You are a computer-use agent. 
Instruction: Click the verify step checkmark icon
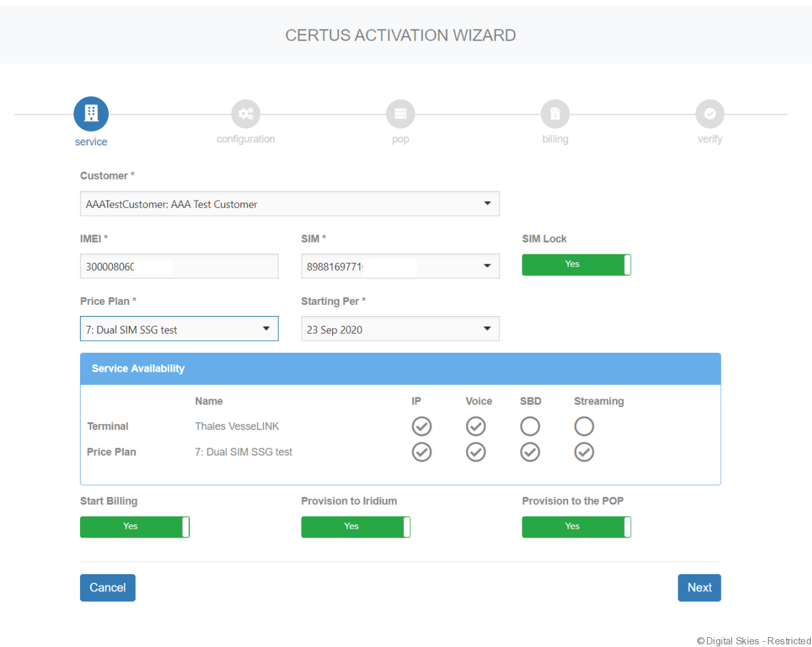click(x=710, y=114)
